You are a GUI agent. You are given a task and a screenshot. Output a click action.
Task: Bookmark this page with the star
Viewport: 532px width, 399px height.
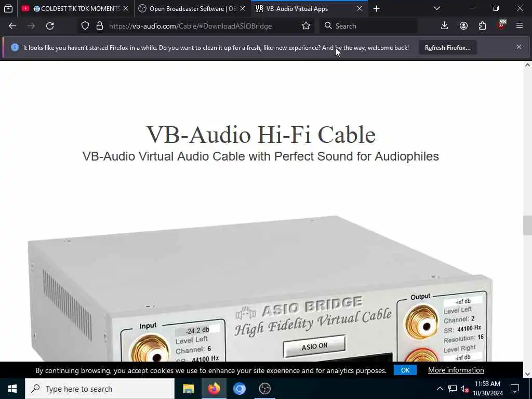click(x=305, y=26)
